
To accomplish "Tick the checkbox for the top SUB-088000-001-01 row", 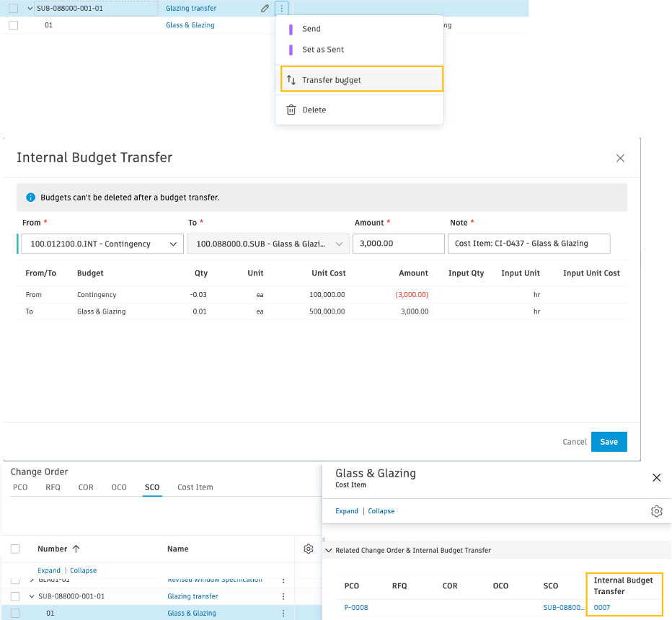I will pyautogui.click(x=14, y=9).
